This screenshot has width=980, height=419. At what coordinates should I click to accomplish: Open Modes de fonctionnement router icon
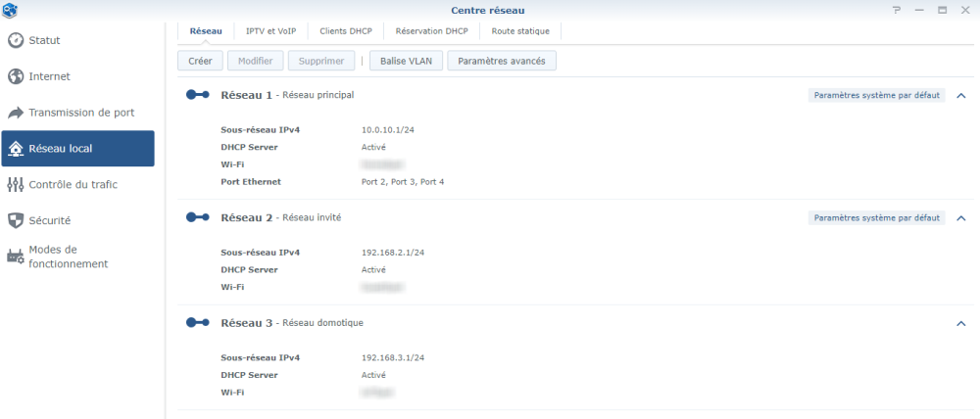coord(16,256)
